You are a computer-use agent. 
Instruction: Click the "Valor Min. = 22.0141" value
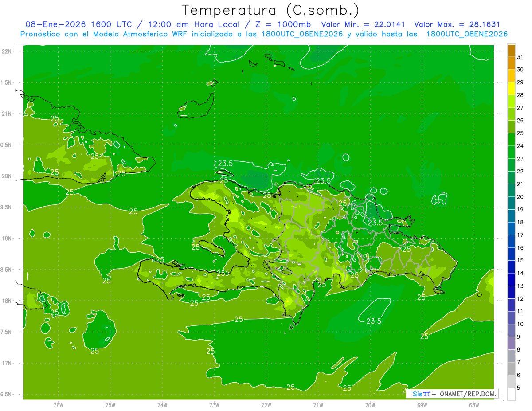click(363, 24)
